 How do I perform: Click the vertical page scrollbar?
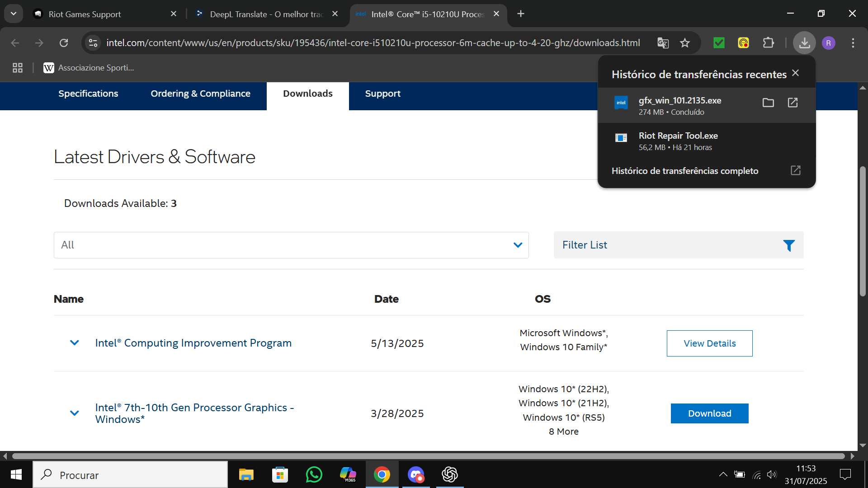(x=863, y=231)
